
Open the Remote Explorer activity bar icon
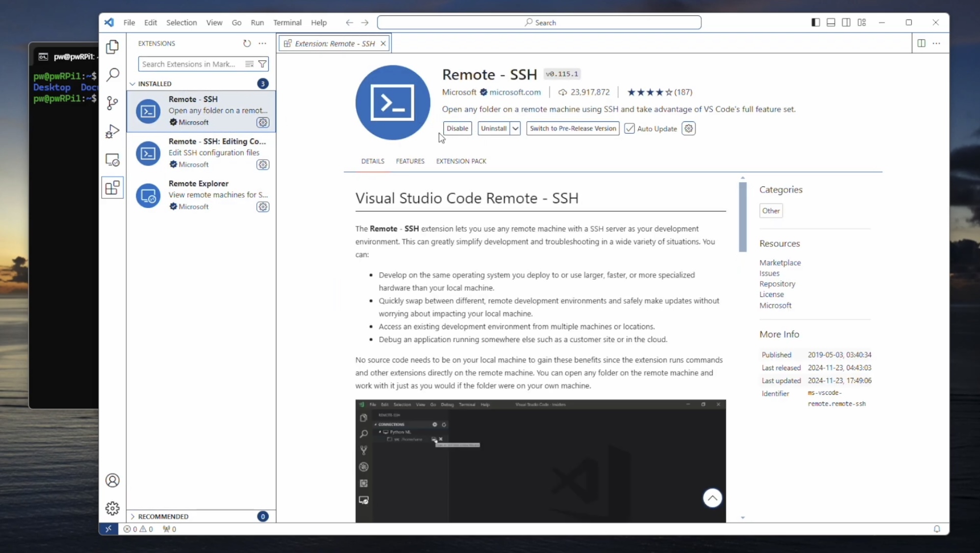(113, 160)
